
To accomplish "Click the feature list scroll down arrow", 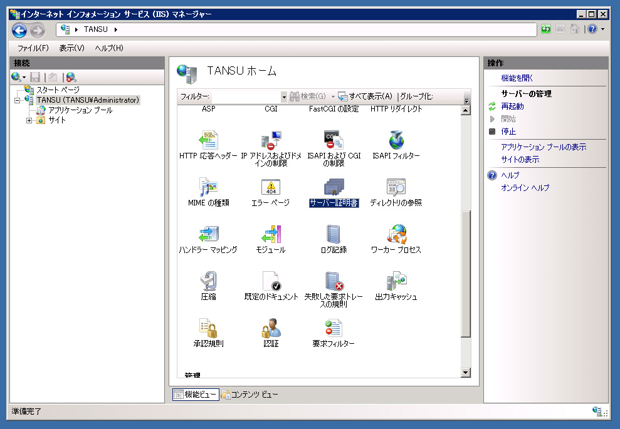I will click(x=466, y=372).
